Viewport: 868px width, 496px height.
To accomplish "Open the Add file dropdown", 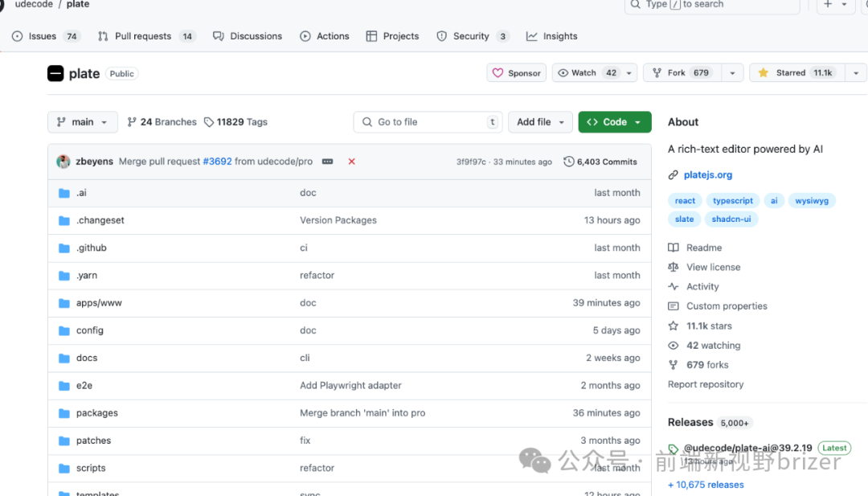I will [x=540, y=121].
